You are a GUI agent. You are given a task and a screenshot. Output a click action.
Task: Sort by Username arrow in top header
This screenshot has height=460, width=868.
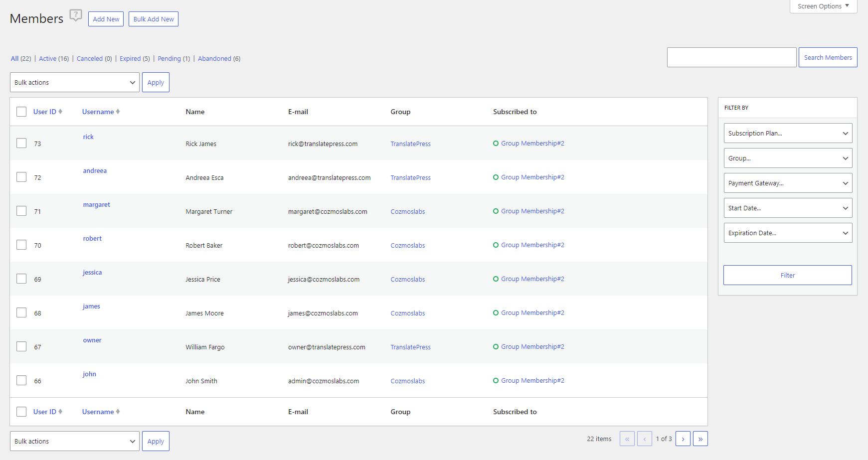click(118, 112)
